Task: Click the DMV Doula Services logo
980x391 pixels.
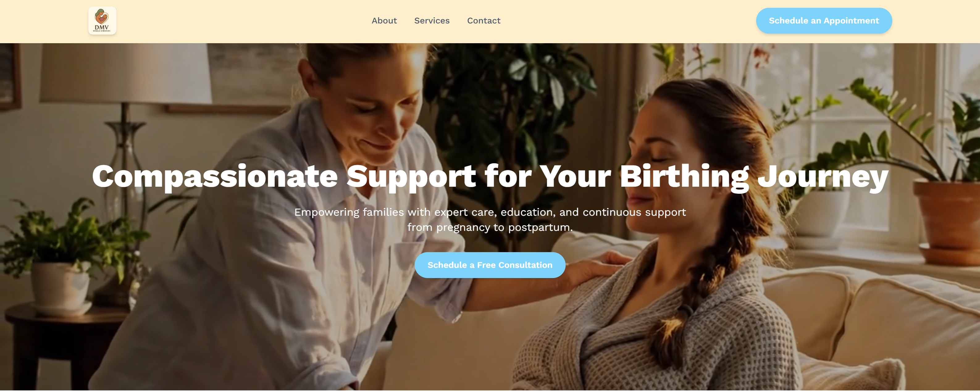Action: (x=102, y=21)
